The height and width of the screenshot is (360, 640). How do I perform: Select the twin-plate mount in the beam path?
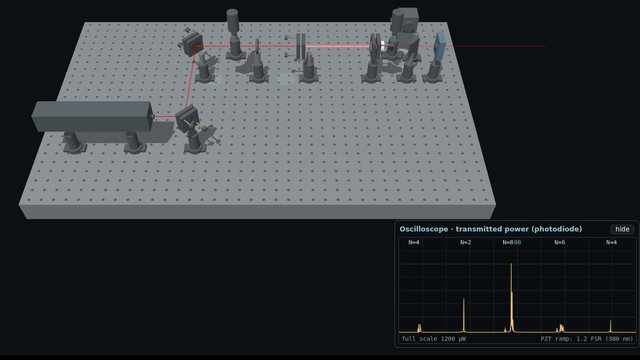tap(301, 46)
